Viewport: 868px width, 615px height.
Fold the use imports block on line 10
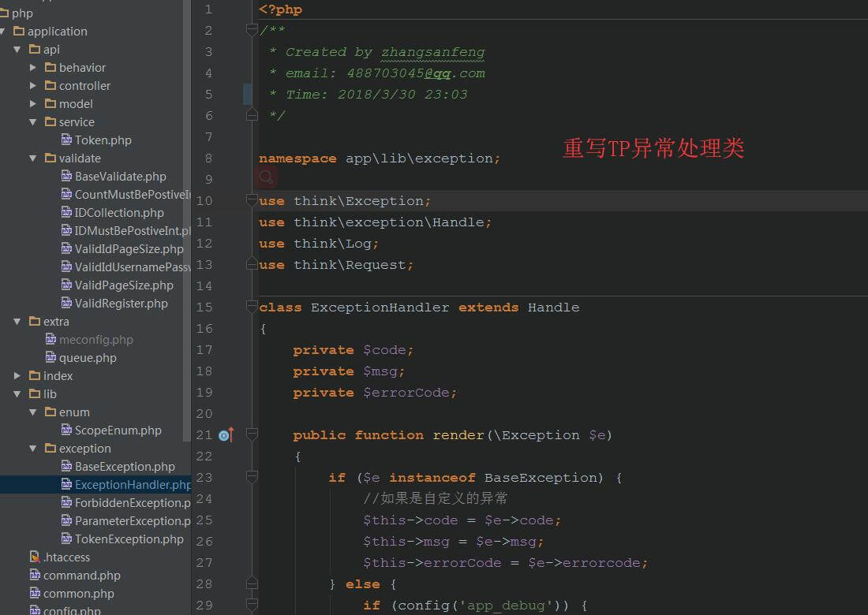pos(252,201)
